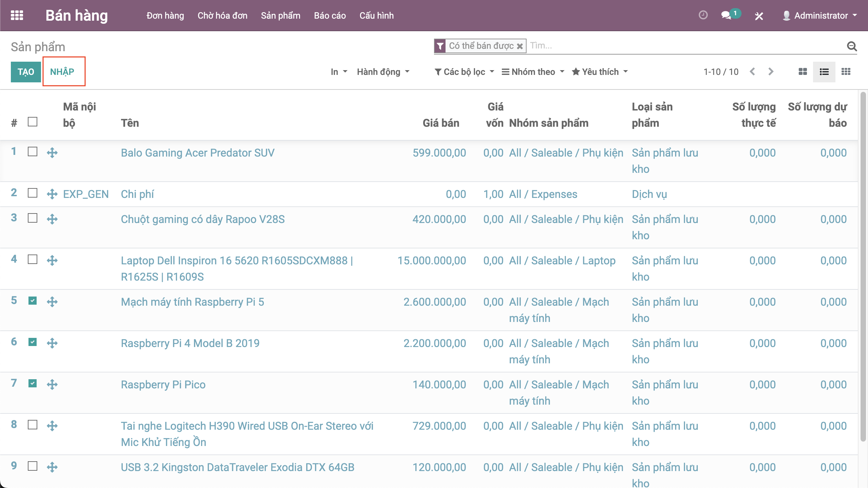Click the TẠO button
This screenshot has height=488, width=868.
coord(26,72)
